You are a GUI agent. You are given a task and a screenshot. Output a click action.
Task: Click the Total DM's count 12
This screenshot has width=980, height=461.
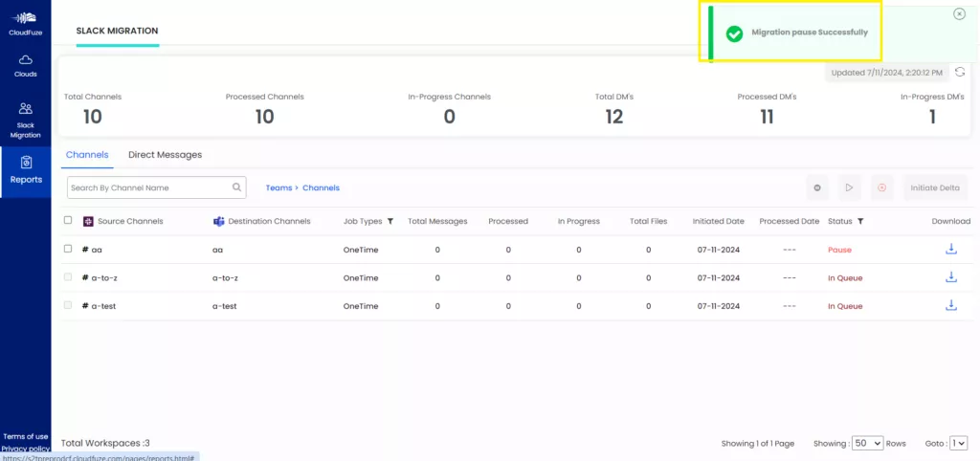614,117
